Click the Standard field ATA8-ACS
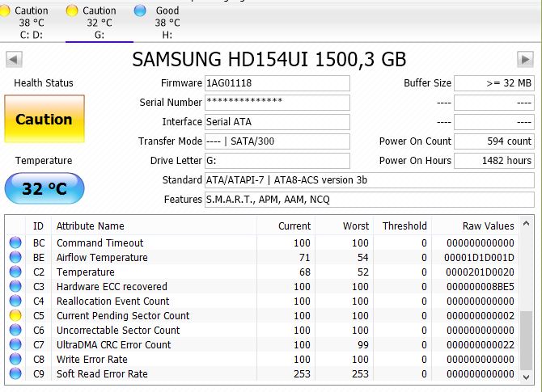The width and height of the screenshot is (542, 392). [x=370, y=180]
